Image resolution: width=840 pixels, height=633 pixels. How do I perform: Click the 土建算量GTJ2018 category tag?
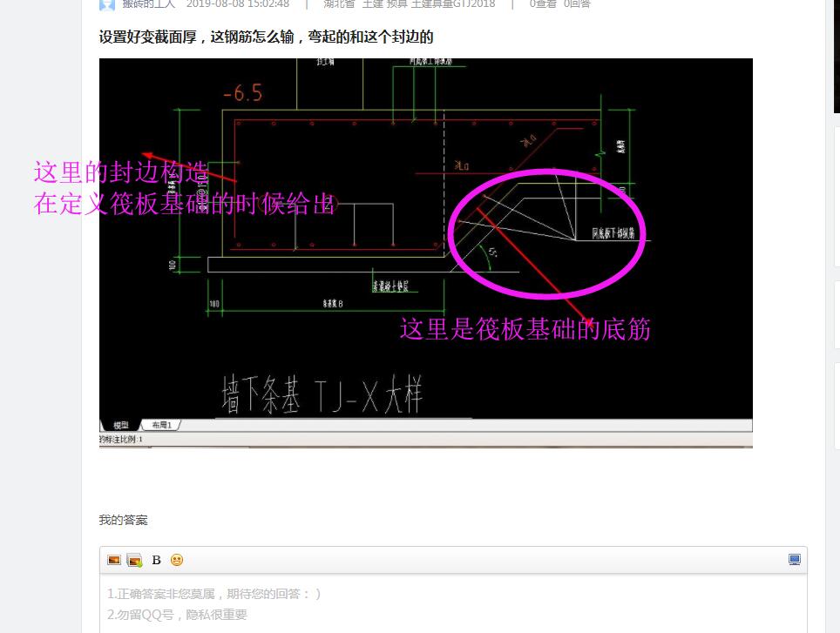click(x=453, y=4)
